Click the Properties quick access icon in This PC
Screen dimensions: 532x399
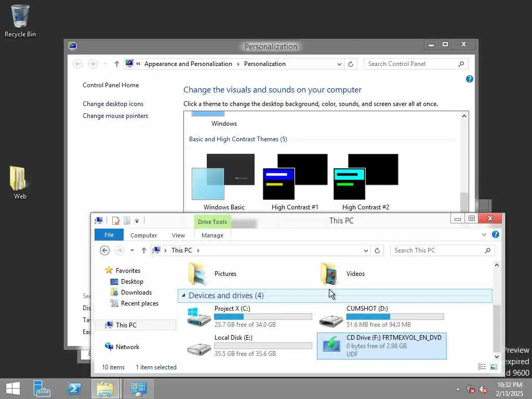click(x=116, y=221)
